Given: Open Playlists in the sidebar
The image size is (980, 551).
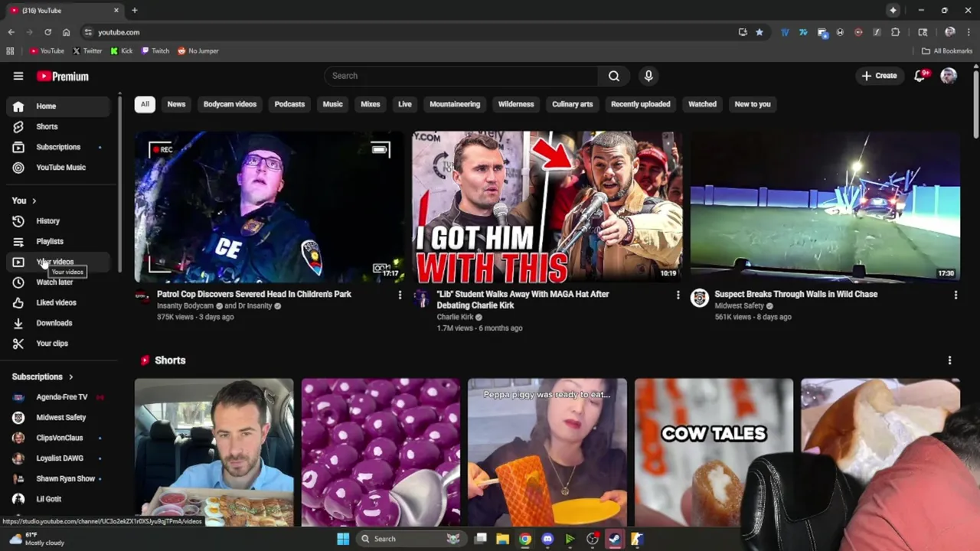Looking at the screenshot, I should click(58, 241).
